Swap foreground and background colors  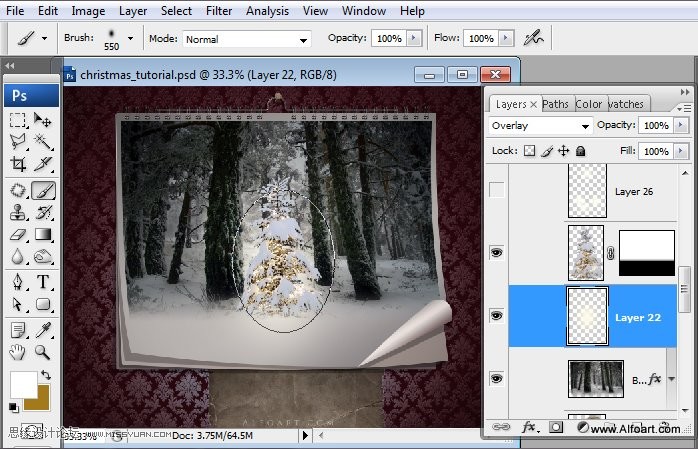tap(45, 375)
